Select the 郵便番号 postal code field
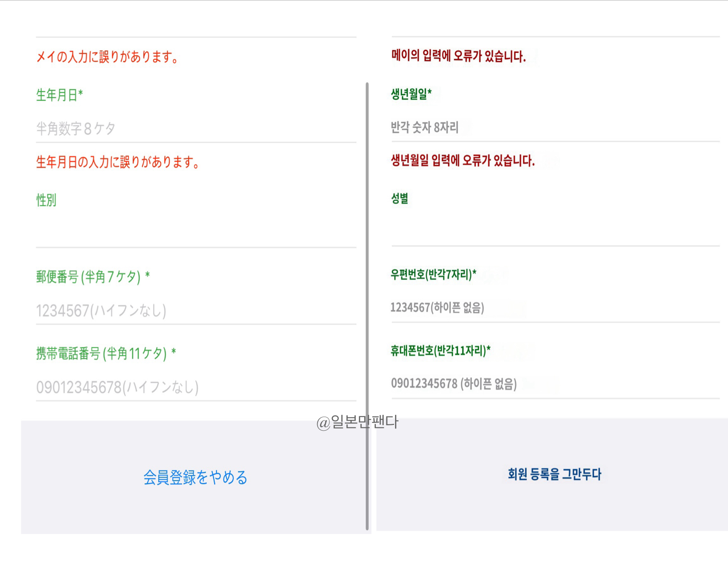This screenshot has width=728, height=586. coord(195,311)
